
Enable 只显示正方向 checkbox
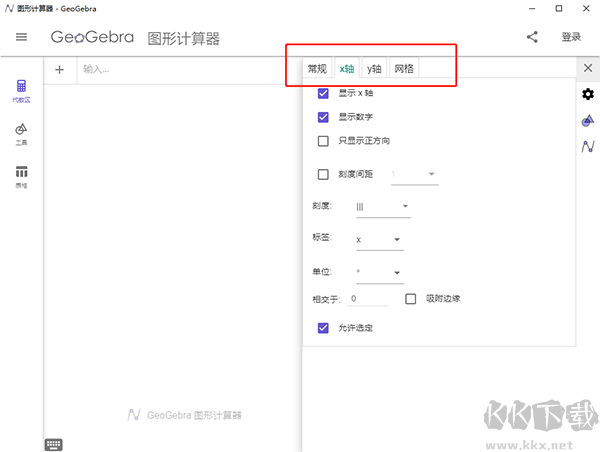(x=323, y=141)
